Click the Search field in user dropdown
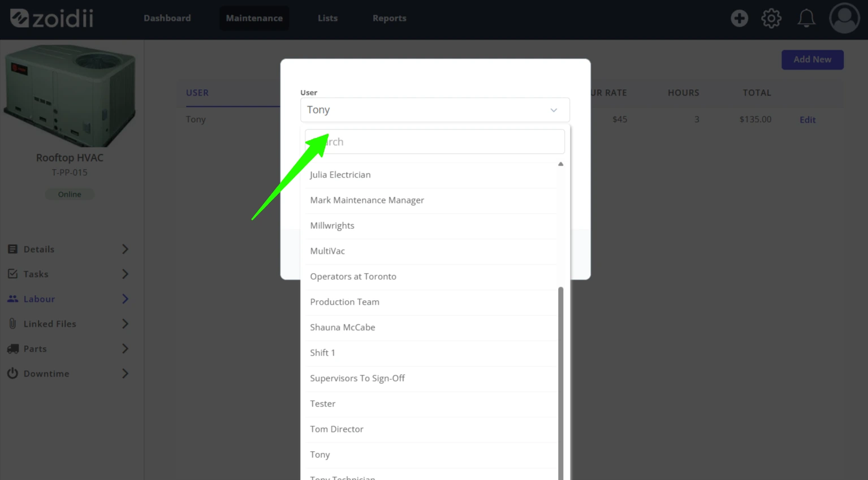 tap(434, 141)
